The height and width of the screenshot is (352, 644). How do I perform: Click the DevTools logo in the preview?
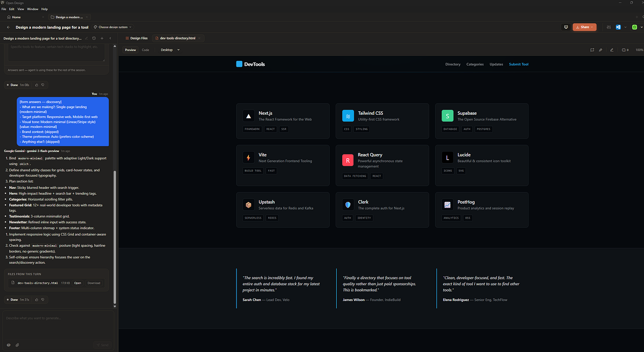(251, 64)
